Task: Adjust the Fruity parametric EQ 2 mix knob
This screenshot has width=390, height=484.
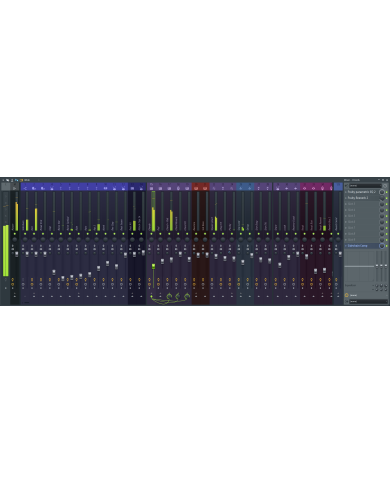Action: click(x=382, y=192)
